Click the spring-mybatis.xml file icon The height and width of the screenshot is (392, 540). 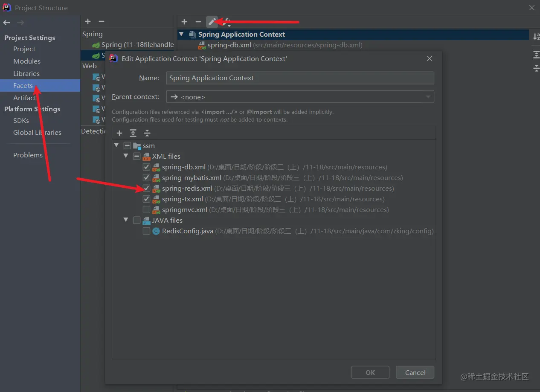156,178
